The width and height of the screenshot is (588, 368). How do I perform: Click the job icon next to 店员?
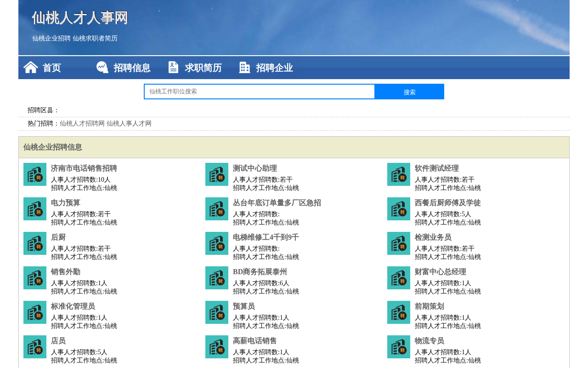35,347
